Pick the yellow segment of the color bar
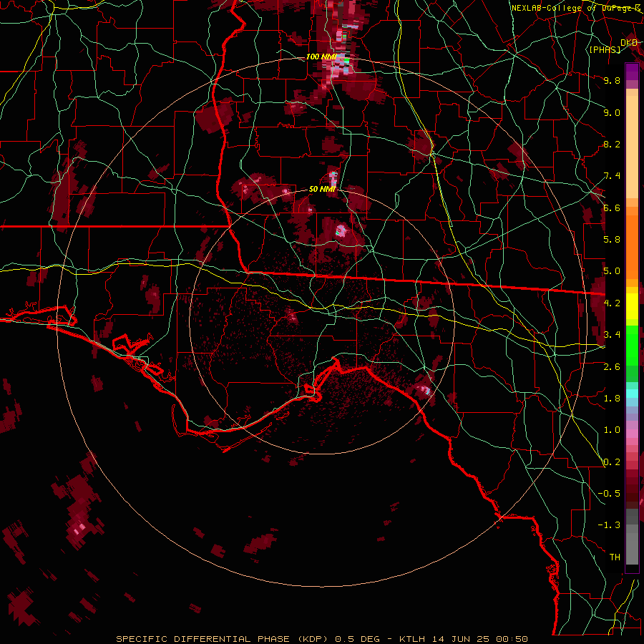Image resolution: width=644 pixels, height=644 pixels. [x=632, y=306]
